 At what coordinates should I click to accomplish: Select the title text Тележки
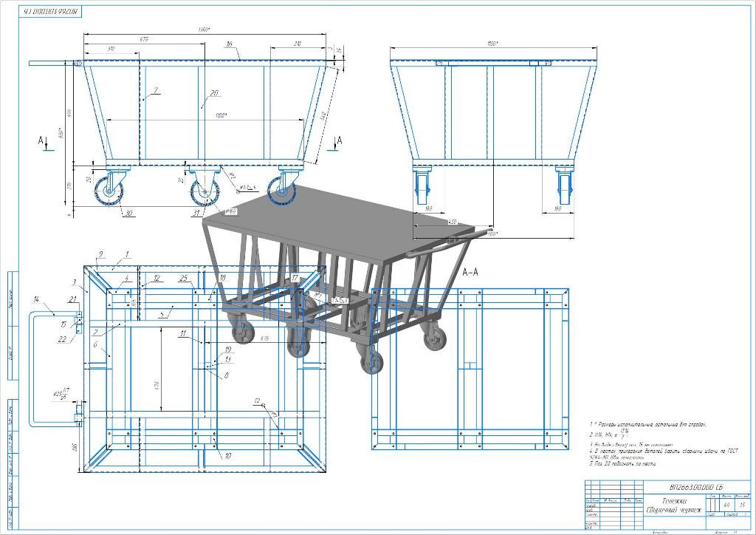point(673,501)
